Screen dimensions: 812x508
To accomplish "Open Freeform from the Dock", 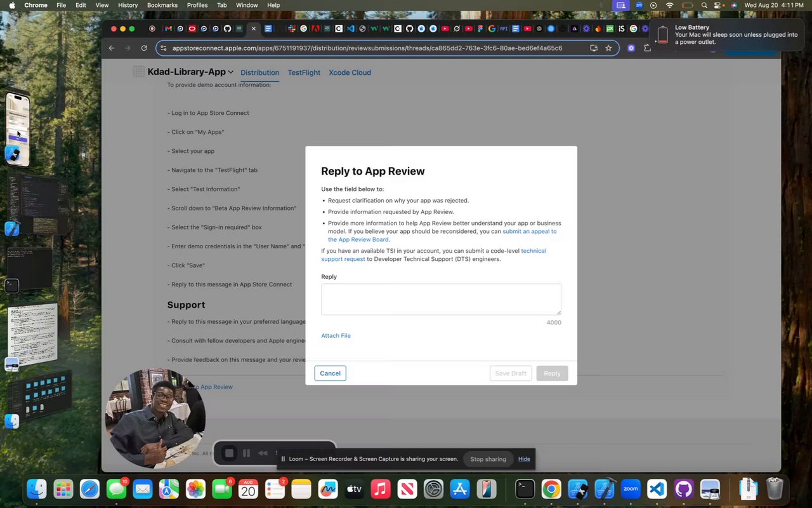I will coord(327,489).
